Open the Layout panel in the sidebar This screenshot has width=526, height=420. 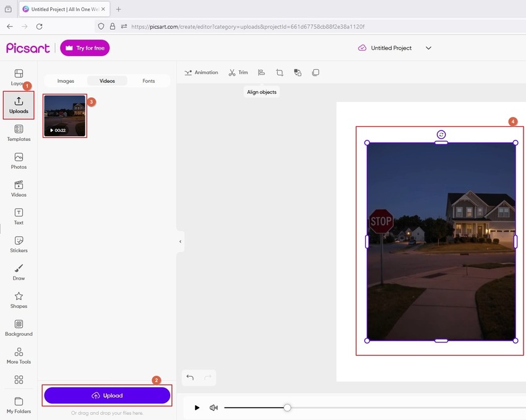tap(19, 77)
